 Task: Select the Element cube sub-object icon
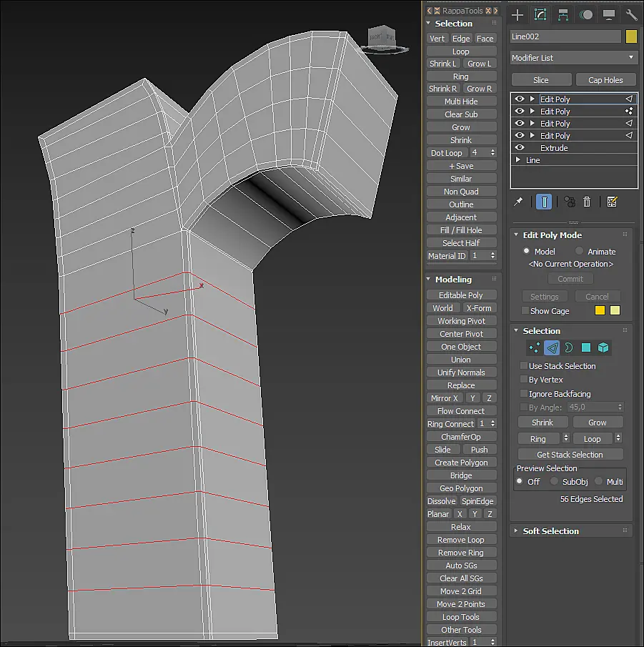click(603, 347)
